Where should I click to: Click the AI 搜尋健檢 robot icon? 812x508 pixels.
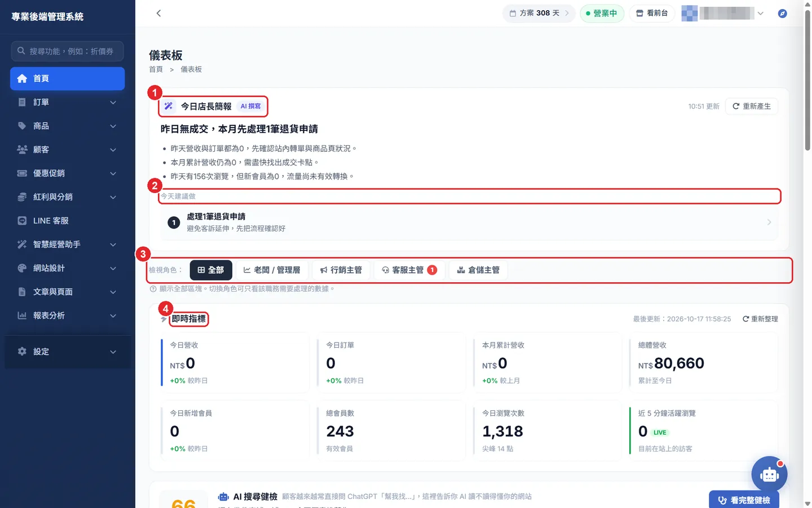223,497
